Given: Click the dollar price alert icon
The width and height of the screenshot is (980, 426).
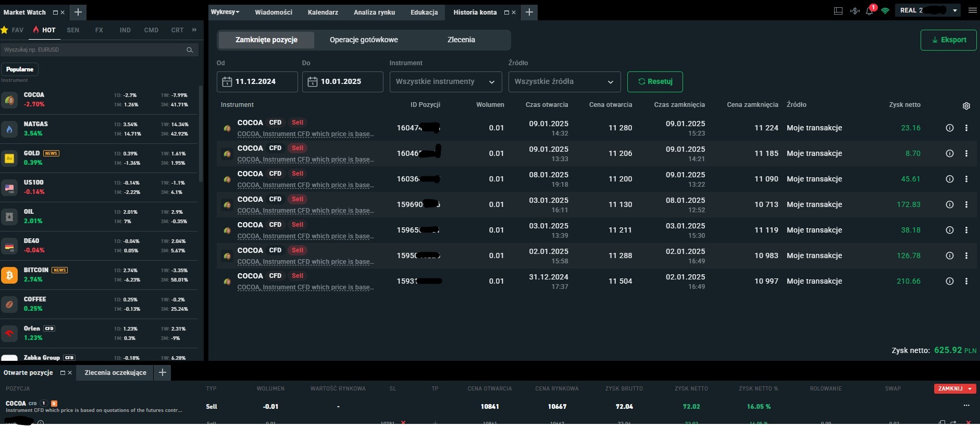Looking at the screenshot, I should coord(854,11).
